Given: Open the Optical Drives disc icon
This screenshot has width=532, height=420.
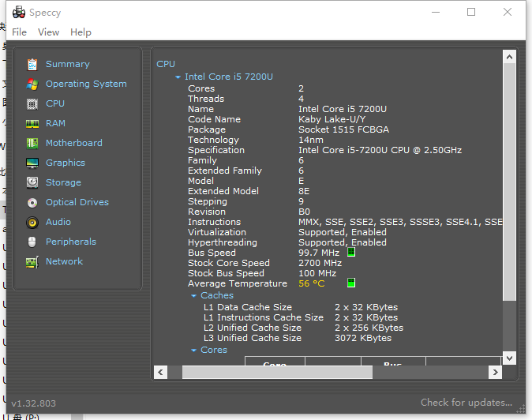Looking at the screenshot, I should [x=32, y=202].
